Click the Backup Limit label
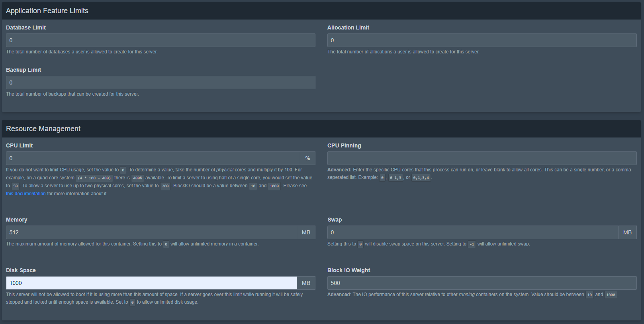This screenshot has width=644, height=324. [23, 70]
